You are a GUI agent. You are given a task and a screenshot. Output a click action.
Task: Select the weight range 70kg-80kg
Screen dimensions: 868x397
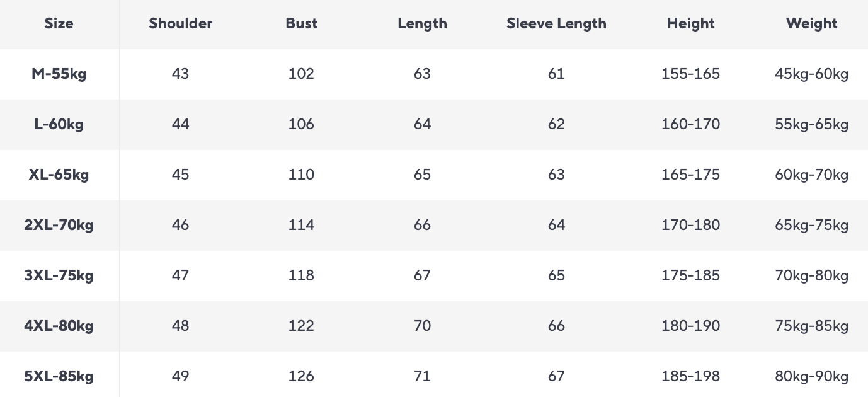811,276
